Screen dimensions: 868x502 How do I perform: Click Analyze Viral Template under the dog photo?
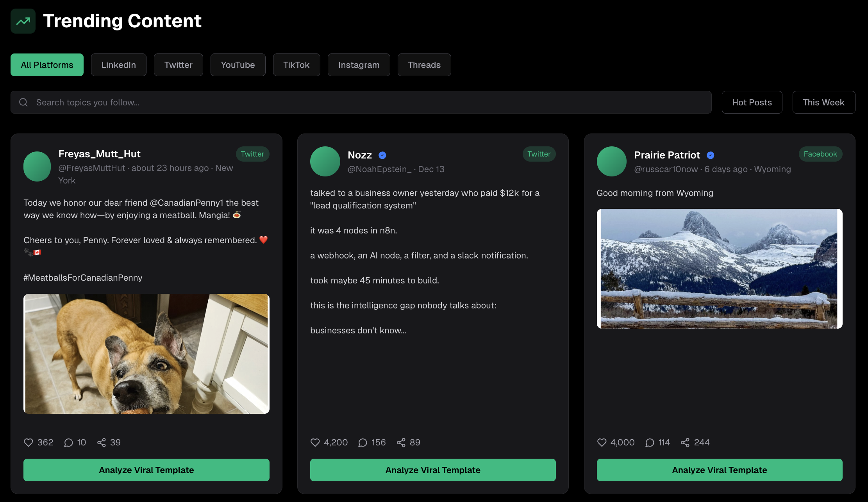pos(146,470)
